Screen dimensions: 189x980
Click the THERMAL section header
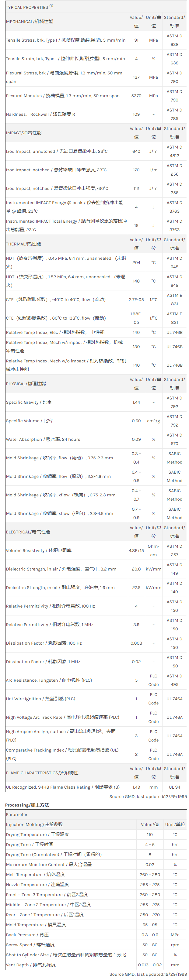[24, 244]
